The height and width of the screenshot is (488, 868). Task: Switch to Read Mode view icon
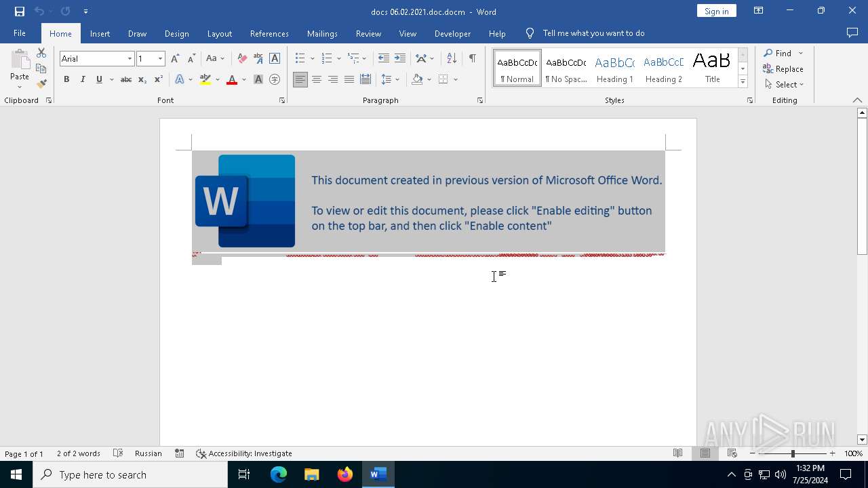(x=677, y=453)
